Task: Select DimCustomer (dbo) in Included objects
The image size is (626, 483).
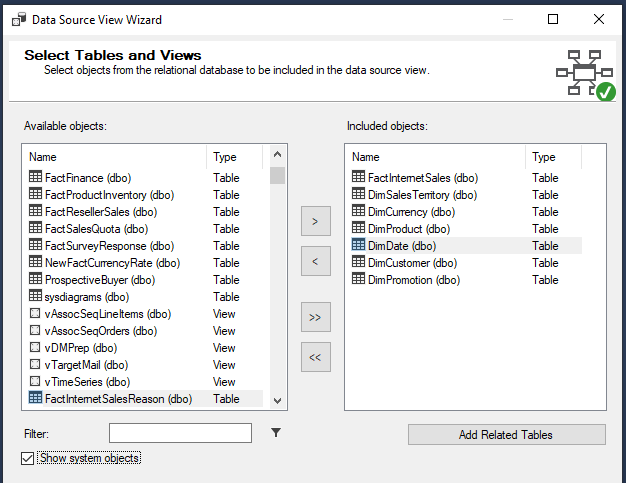Action: [x=412, y=262]
